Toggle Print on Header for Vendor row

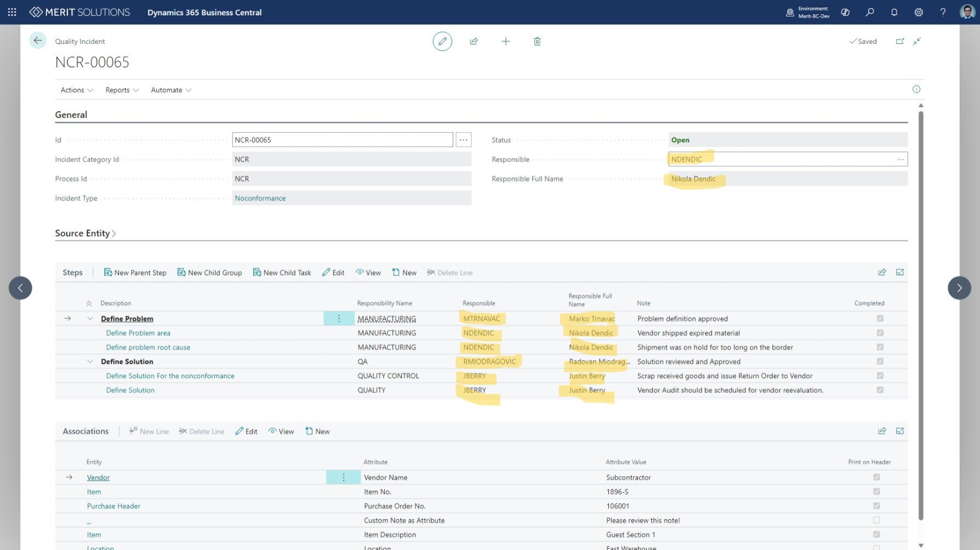(x=876, y=477)
